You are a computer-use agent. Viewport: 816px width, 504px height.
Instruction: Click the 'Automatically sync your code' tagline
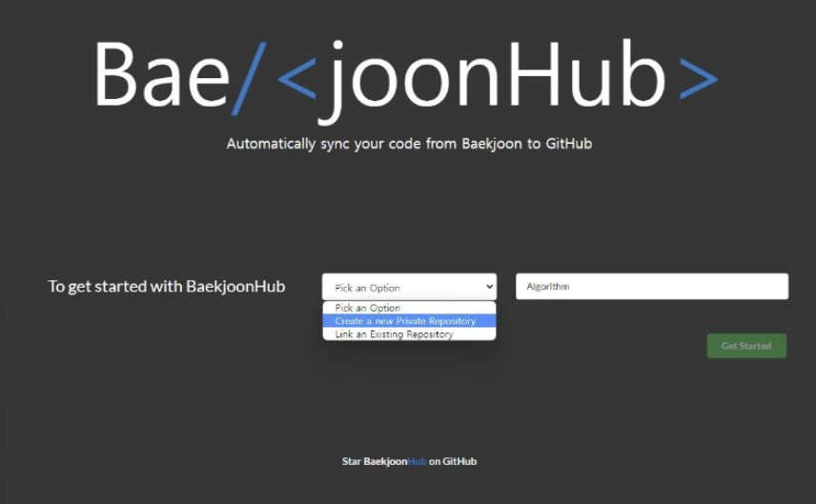409,144
